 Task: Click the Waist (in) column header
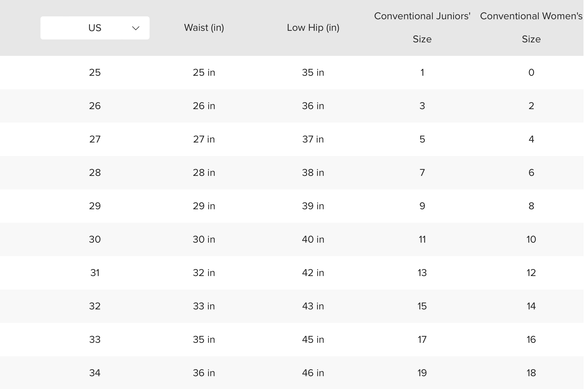click(204, 28)
